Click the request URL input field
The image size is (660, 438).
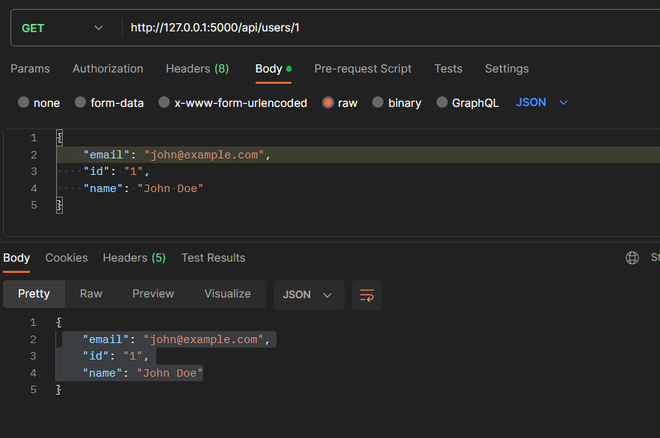click(x=380, y=28)
